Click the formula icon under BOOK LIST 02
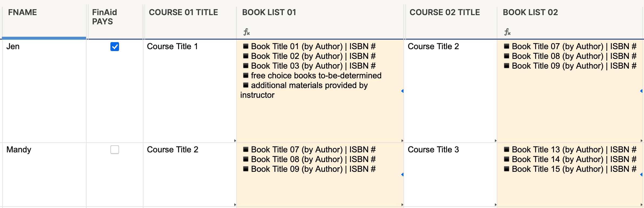This screenshot has width=644, height=208. tap(507, 32)
